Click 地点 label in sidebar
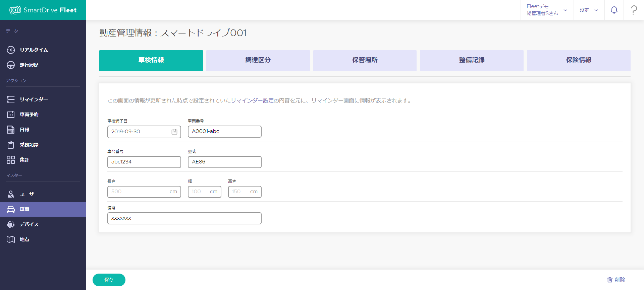Viewport: 644px width, 290px height. tap(24, 239)
